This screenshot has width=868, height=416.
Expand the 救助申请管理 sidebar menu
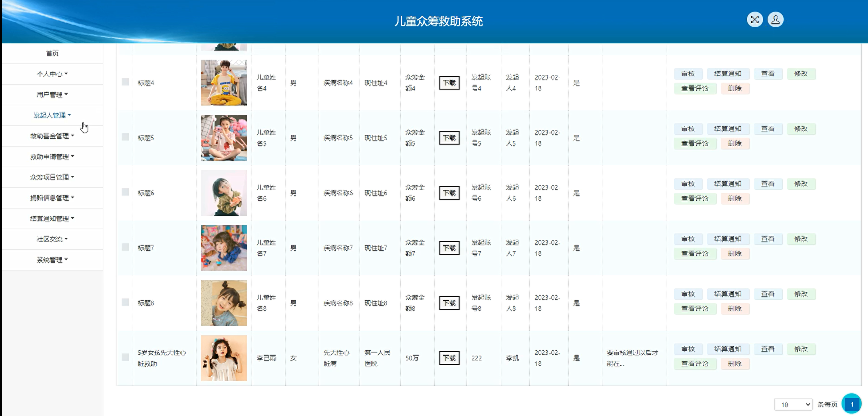(x=52, y=156)
